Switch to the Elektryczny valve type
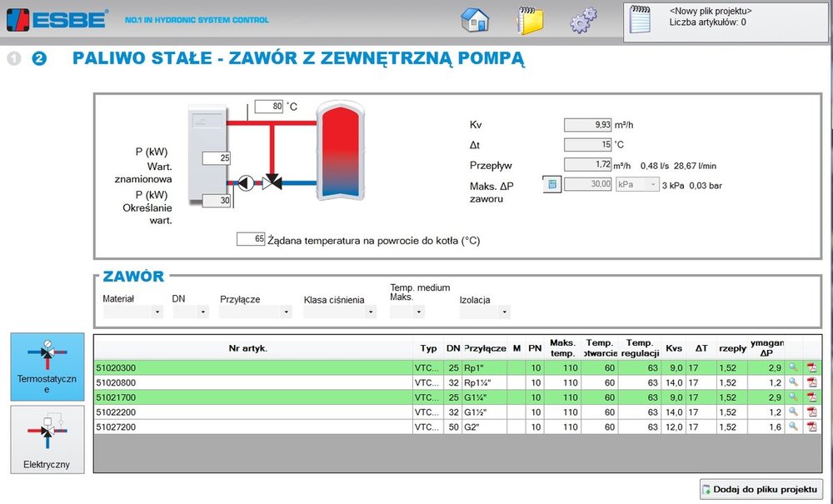This screenshot has height=504, width=833. (47, 439)
